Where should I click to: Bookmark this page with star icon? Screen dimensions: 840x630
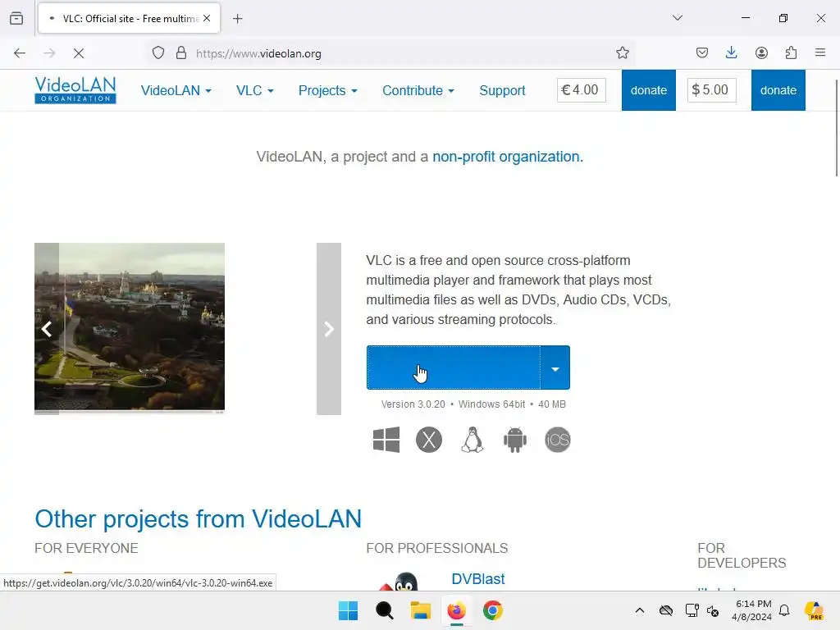pyautogui.click(x=622, y=52)
